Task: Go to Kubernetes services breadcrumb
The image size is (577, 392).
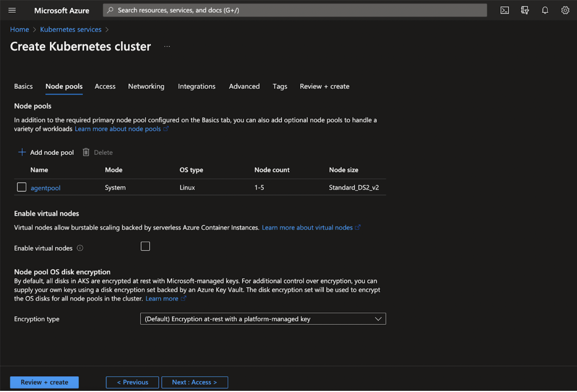Action: (71, 29)
